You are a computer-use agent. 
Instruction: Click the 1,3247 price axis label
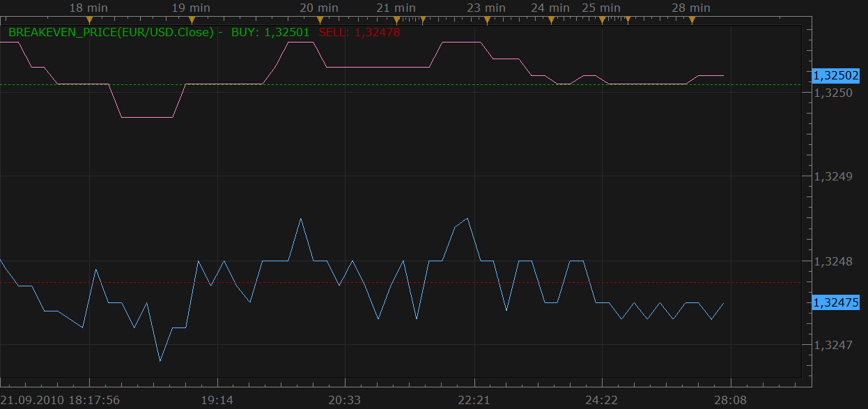coord(833,345)
